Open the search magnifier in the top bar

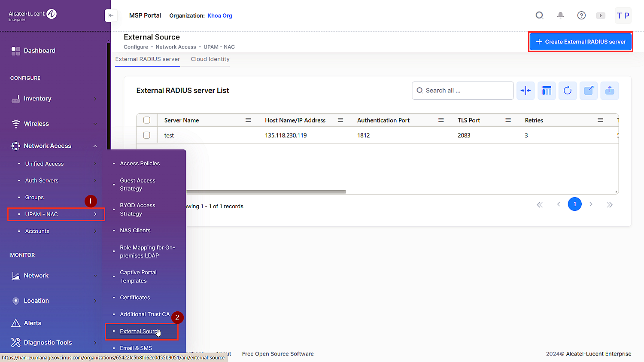coord(540,15)
